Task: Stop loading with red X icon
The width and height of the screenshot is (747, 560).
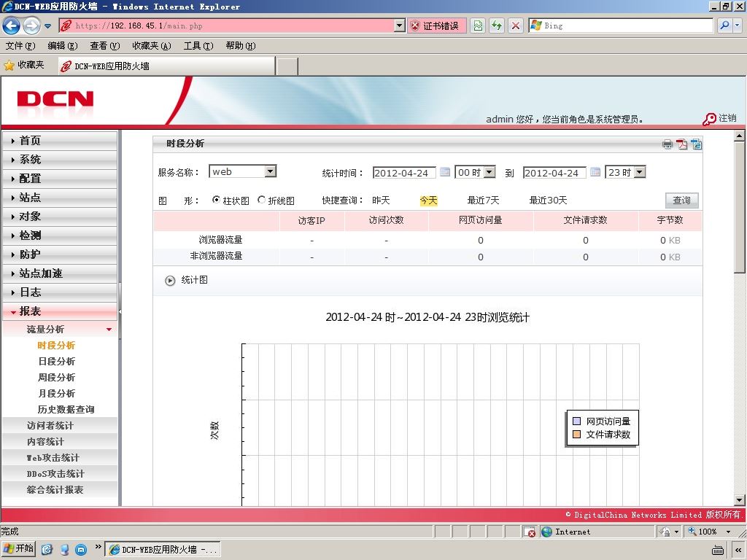Action: 516,26
